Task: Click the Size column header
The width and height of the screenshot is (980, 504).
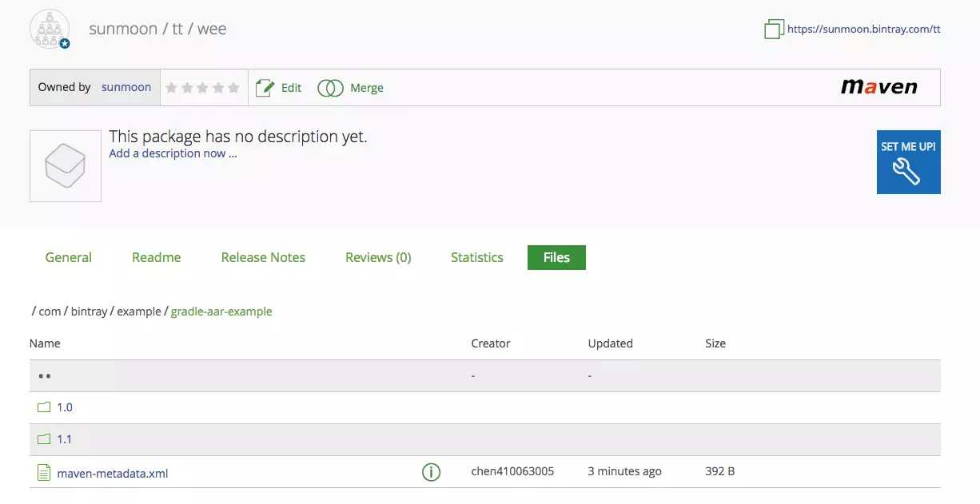Action: [x=715, y=343]
